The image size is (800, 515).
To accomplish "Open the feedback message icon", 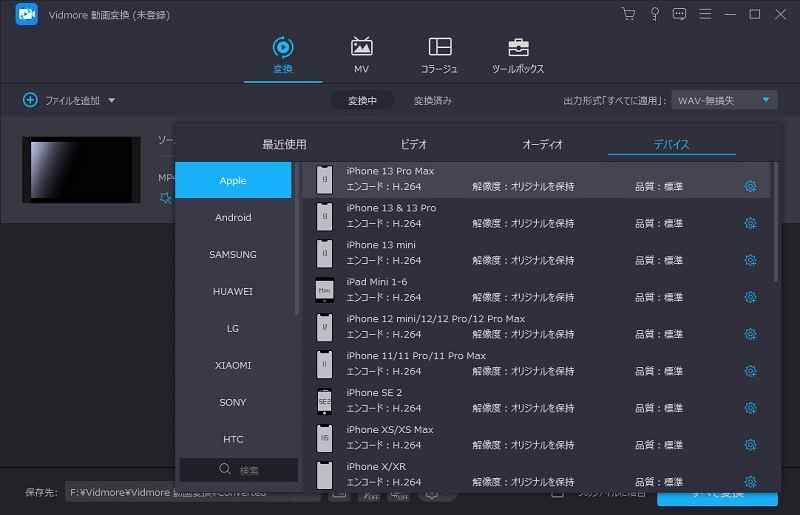I will [679, 14].
